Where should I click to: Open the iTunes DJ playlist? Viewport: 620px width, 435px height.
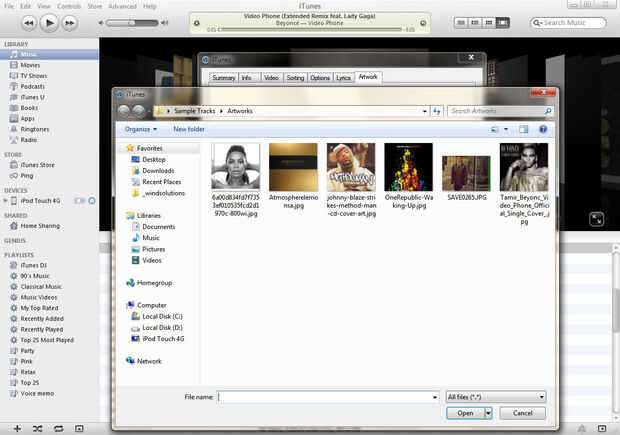34,265
